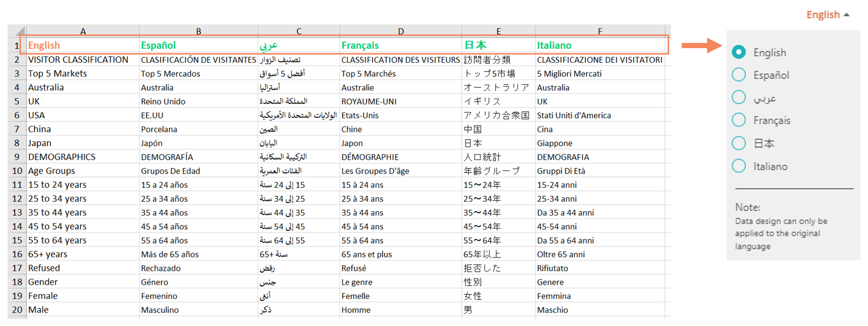This screenshot has height=326, width=868.
Task: Click the Top 5 Mercados cell
Action: pos(198,73)
